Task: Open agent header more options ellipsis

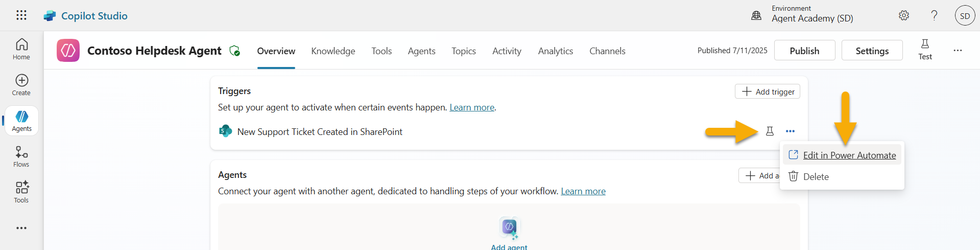Action: (958, 51)
